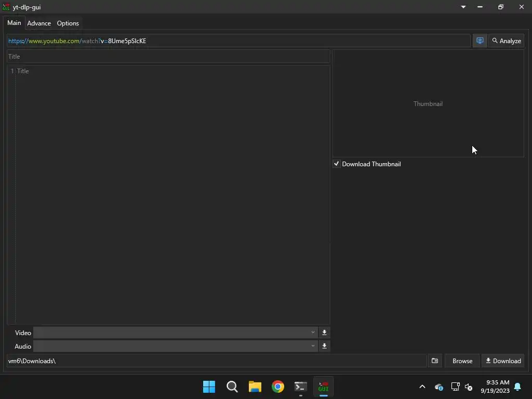
Task: Click the Download button
Action: point(503,361)
